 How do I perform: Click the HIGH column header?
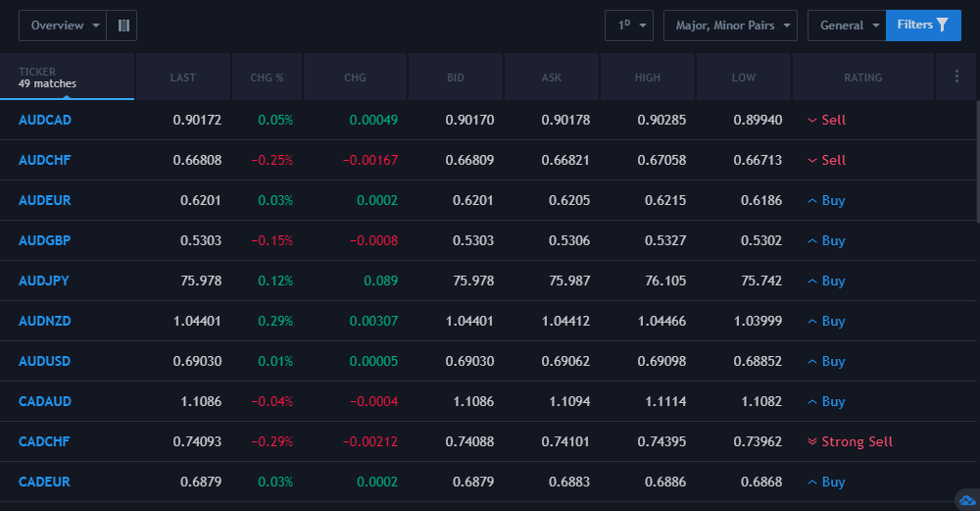pyautogui.click(x=648, y=77)
